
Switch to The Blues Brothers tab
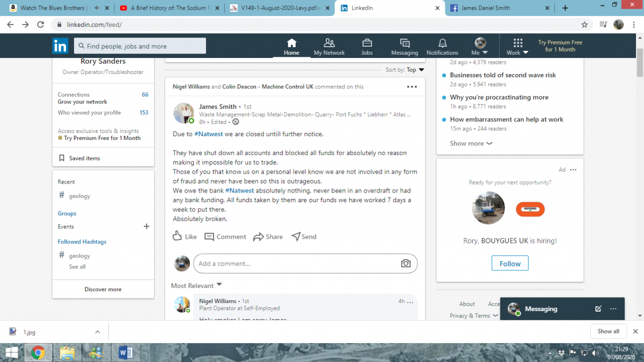[58, 8]
